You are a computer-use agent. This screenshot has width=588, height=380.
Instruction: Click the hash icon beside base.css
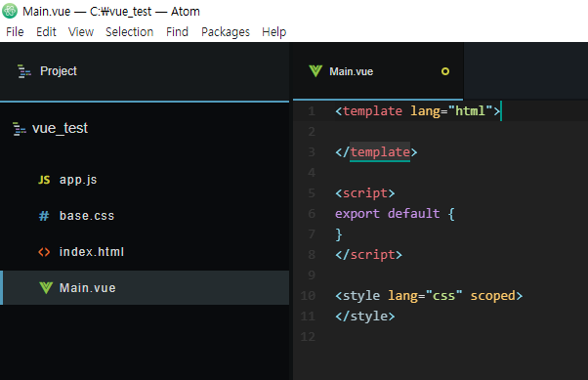click(x=44, y=216)
